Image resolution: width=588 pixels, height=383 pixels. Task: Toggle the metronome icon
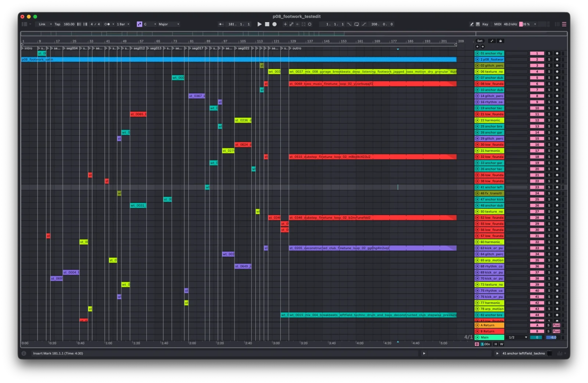(107, 24)
